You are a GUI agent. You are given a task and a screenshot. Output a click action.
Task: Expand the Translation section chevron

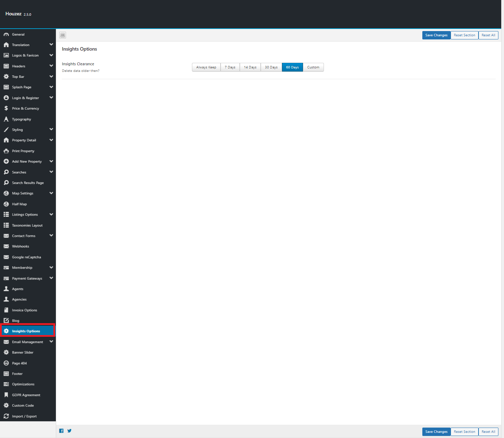[51, 45]
